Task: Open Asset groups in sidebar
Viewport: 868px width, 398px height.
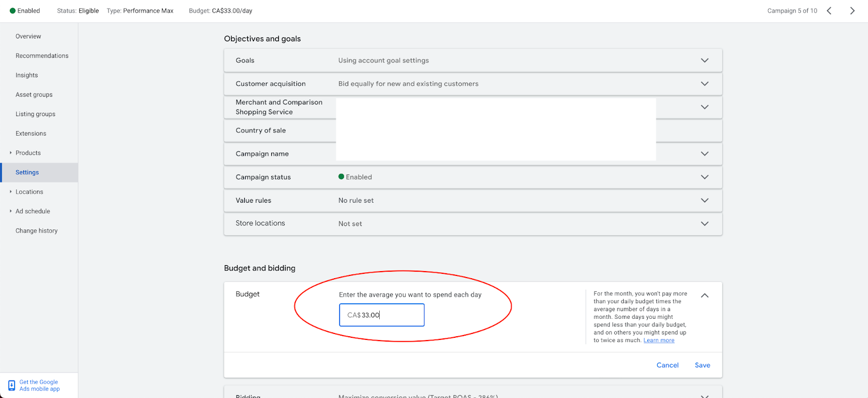Action: click(34, 95)
